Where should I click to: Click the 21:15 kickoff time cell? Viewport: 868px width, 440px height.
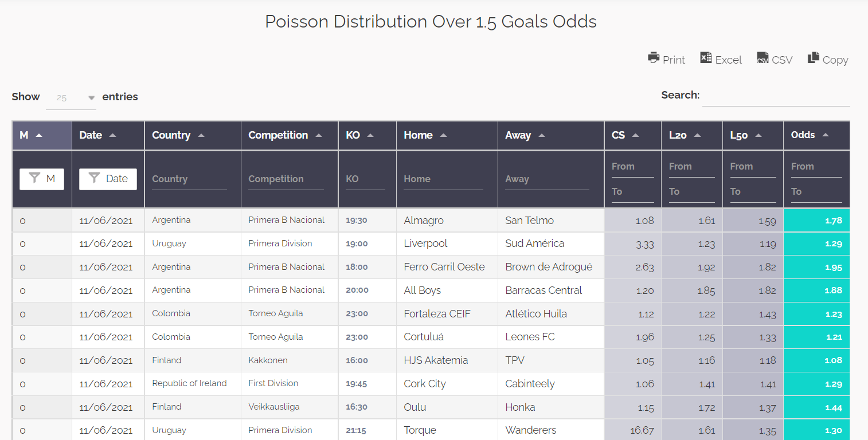click(x=367, y=430)
